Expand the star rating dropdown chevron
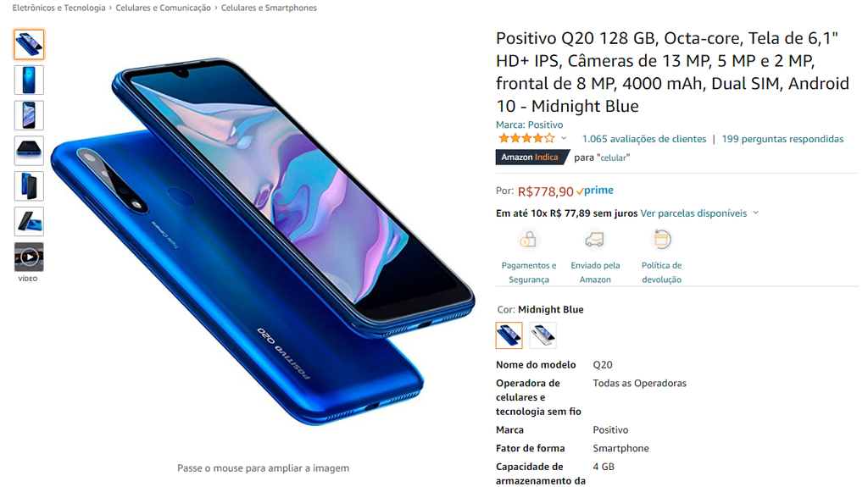The image size is (868, 487). 564,138
